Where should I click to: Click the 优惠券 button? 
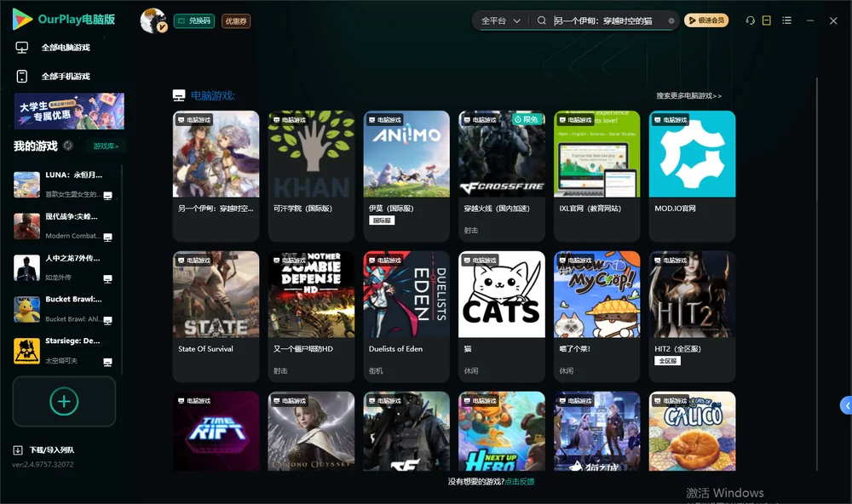tap(236, 21)
